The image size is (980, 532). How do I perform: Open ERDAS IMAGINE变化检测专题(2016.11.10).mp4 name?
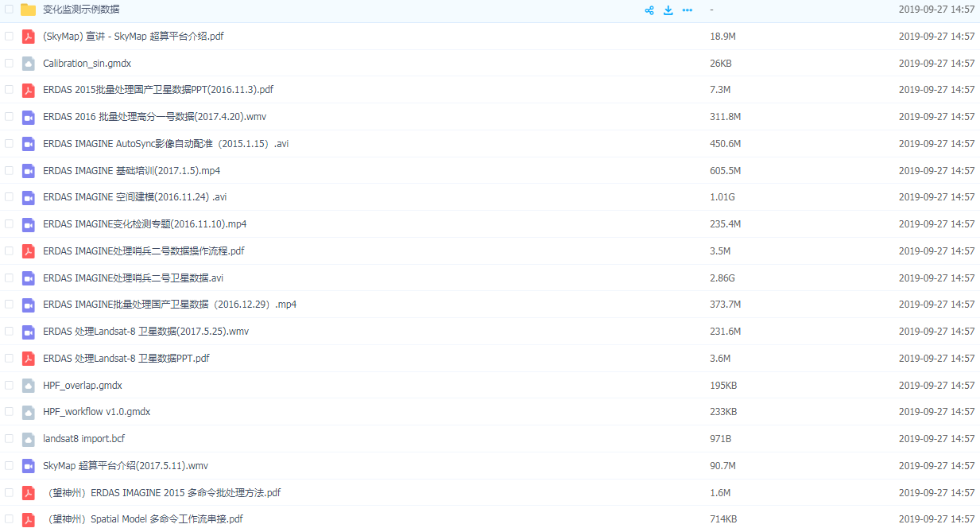click(145, 224)
